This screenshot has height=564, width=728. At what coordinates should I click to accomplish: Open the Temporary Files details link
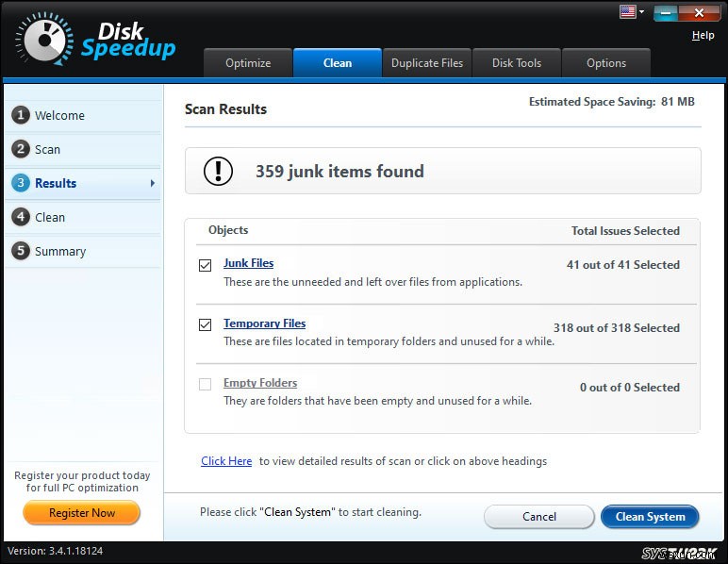265,323
